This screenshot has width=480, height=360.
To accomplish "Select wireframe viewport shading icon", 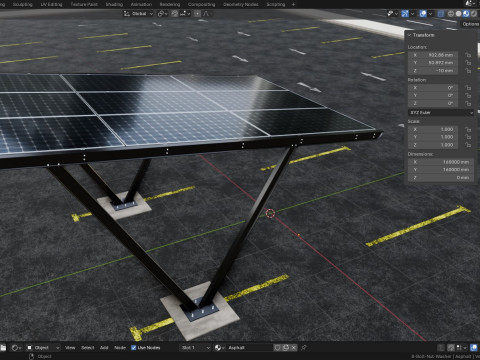I will (451, 14).
